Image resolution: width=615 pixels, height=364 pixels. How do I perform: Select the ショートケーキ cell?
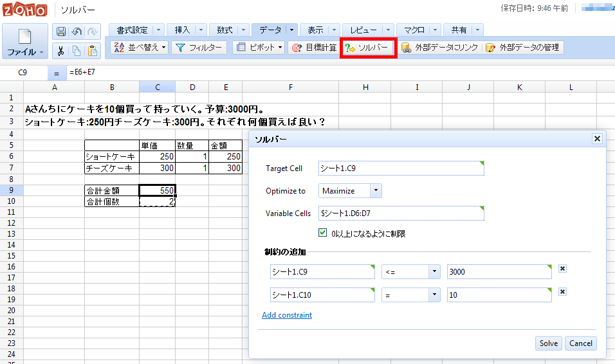tap(112, 156)
